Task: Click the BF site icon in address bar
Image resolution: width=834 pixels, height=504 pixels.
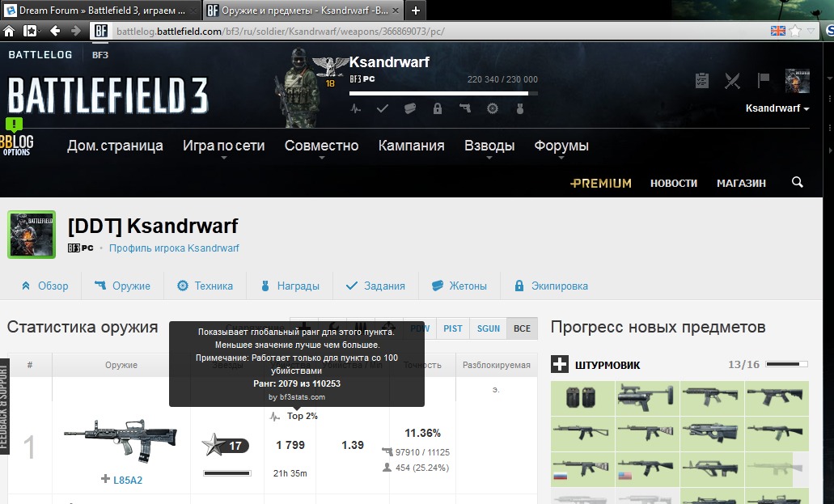Action: tap(101, 31)
